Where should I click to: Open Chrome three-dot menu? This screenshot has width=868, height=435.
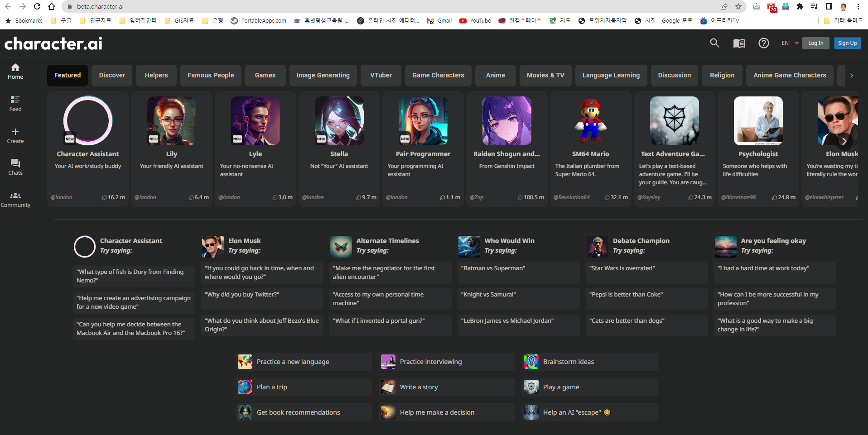coord(858,6)
